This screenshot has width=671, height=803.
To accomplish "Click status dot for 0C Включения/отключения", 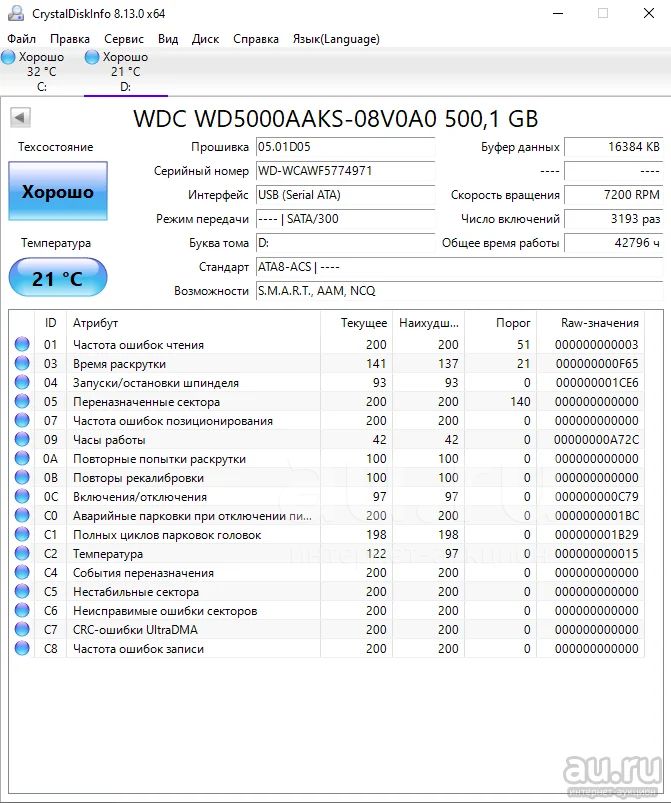I will point(22,496).
